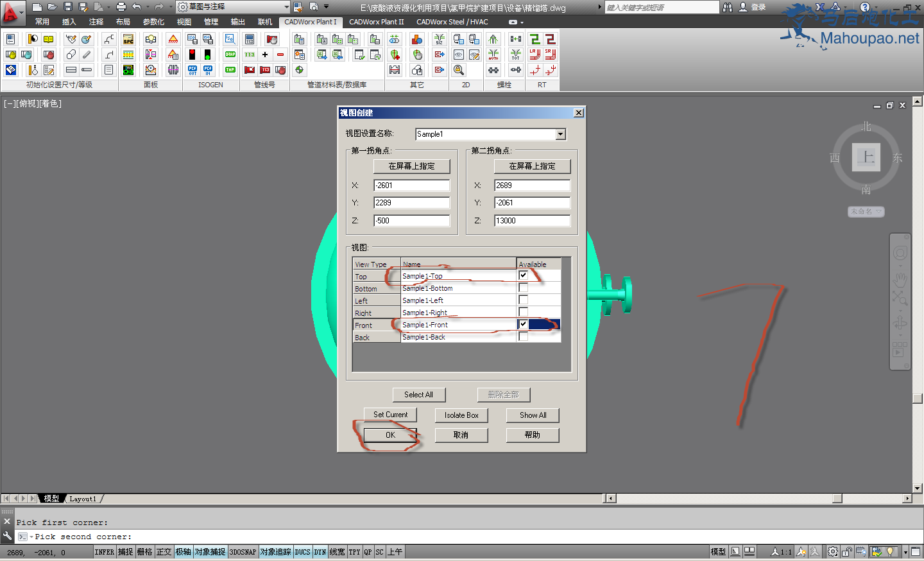Click the SR elbow icon in RT group
Image resolution: width=924 pixels, height=561 pixels.
(x=551, y=55)
